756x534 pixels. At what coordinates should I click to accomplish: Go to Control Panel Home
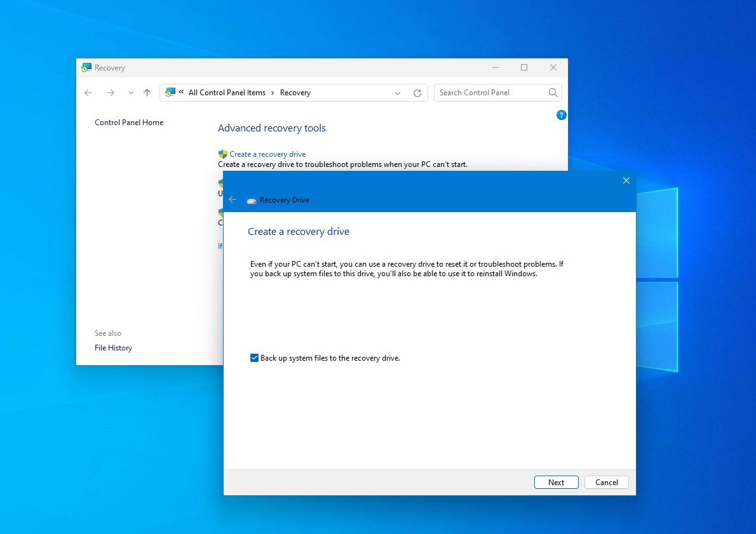[129, 122]
